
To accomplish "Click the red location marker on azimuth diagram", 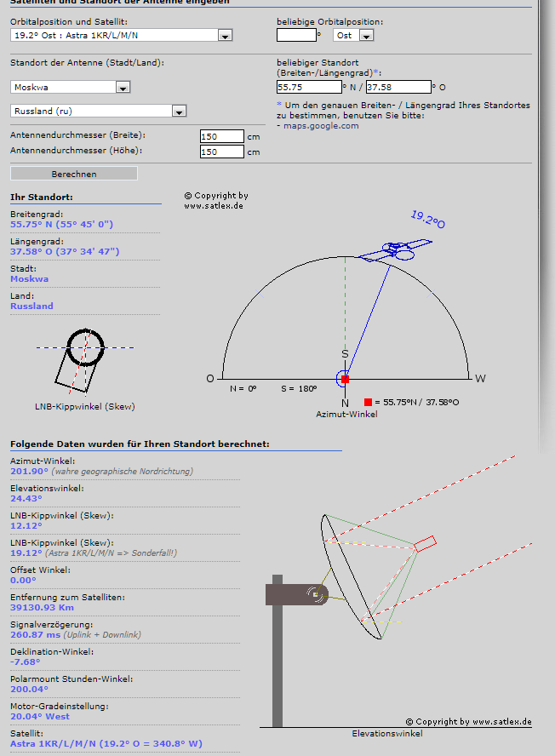I will [x=345, y=379].
